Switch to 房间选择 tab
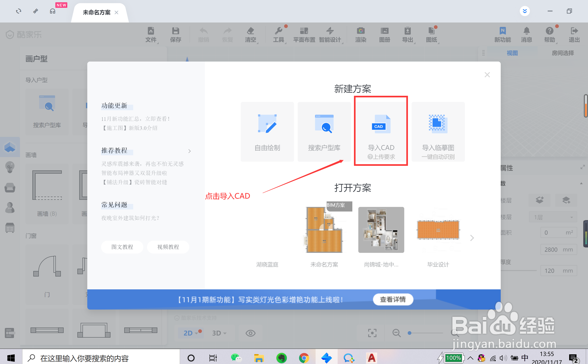The height and width of the screenshot is (364, 588). pyautogui.click(x=563, y=53)
